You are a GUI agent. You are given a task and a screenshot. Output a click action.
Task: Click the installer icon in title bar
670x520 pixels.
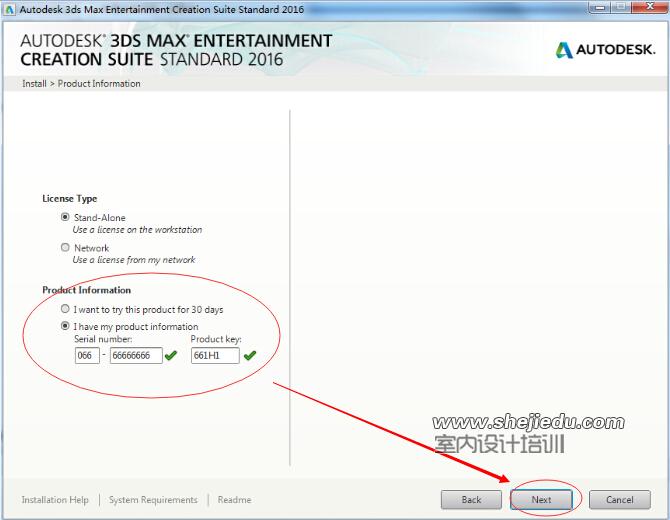(x=10, y=9)
